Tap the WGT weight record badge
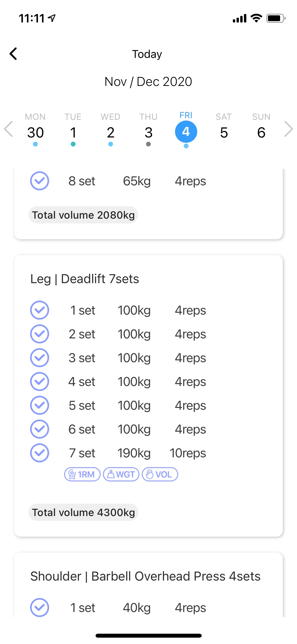Screen dimensions: 297x644 point(121,474)
